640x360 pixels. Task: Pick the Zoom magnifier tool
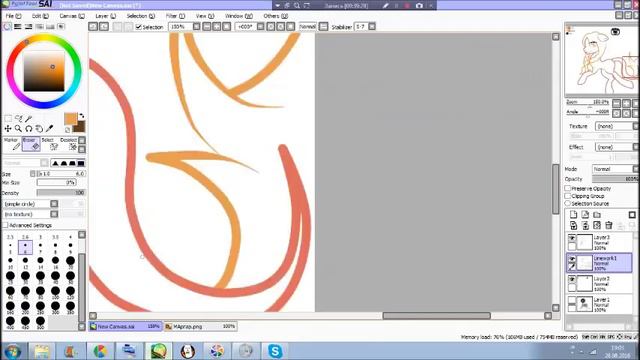[x=18, y=129]
